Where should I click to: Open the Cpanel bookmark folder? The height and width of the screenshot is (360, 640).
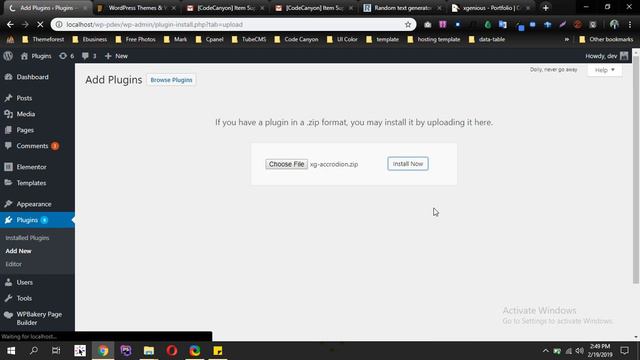pos(210,40)
